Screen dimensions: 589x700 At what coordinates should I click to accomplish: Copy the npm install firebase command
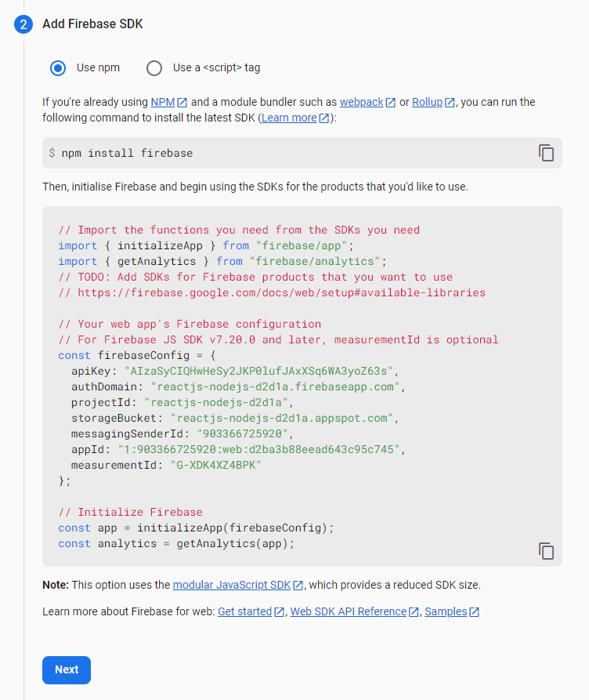tap(546, 153)
